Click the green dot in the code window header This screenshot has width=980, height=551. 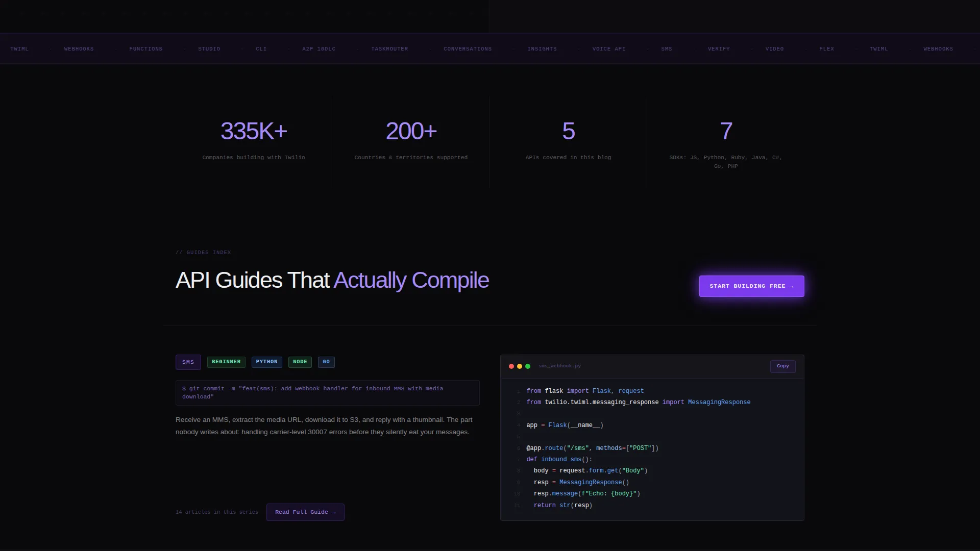pos(528,366)
